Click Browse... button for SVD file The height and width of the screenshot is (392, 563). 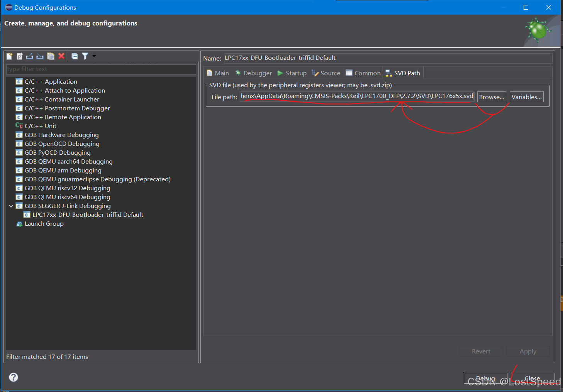[x=492, y=97]
